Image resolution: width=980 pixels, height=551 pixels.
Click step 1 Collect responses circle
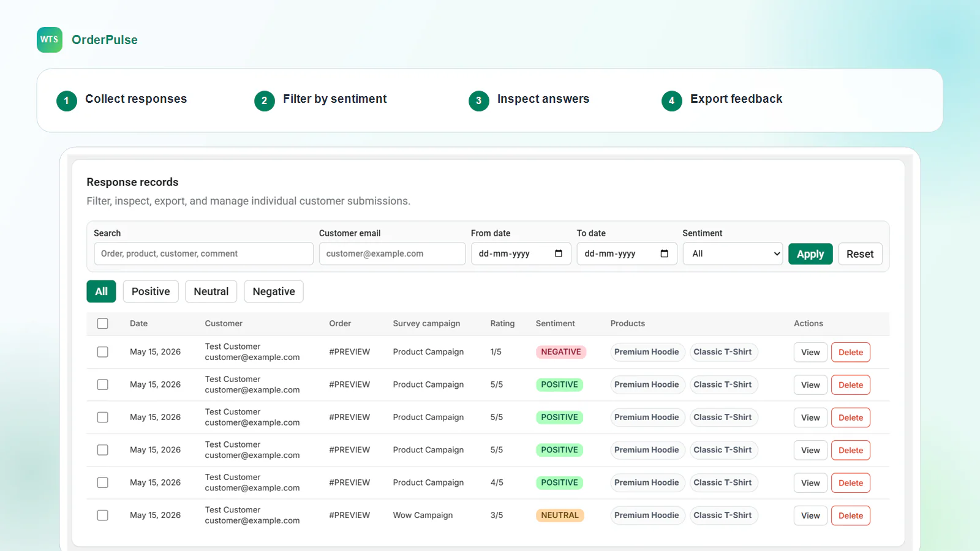(67, 101)
